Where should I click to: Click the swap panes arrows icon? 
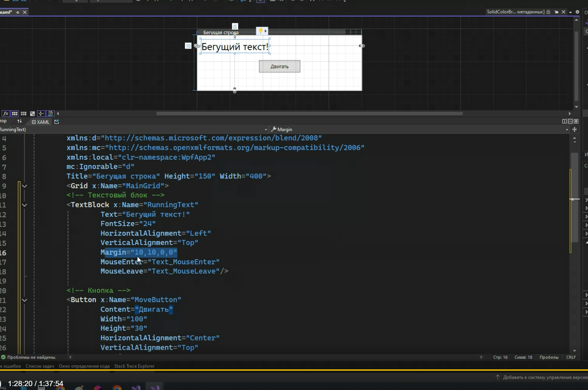click(x=19, y=121)
